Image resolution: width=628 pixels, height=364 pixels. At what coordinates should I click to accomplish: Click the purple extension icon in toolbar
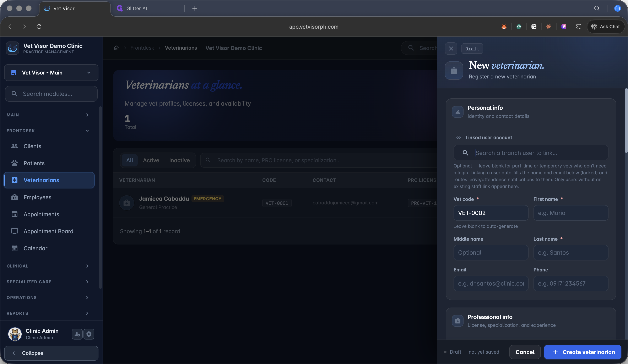564,27
